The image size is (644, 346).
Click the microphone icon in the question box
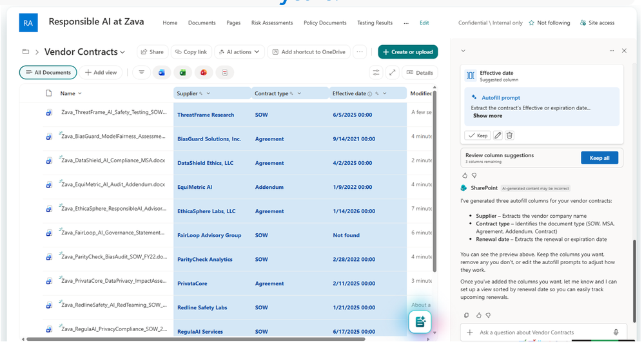coord(616,332)
